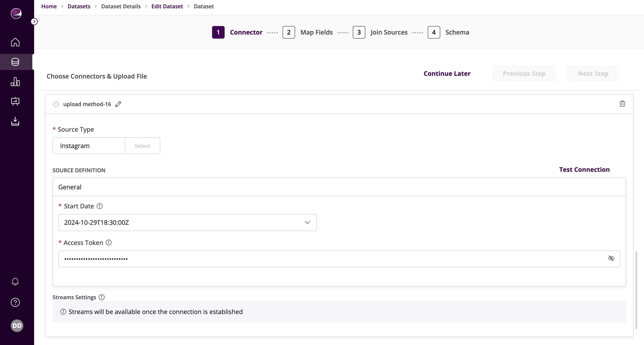
Task: Click Test Connection link
Action: [x=584, y=170]
